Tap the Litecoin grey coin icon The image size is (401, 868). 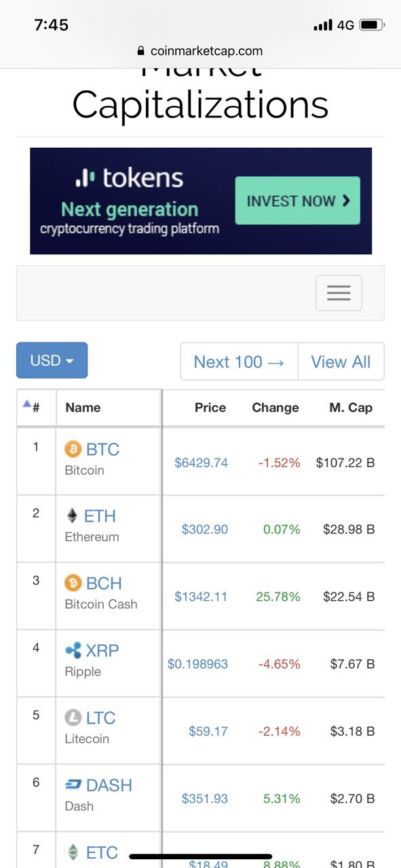click(x=73, y=717)
